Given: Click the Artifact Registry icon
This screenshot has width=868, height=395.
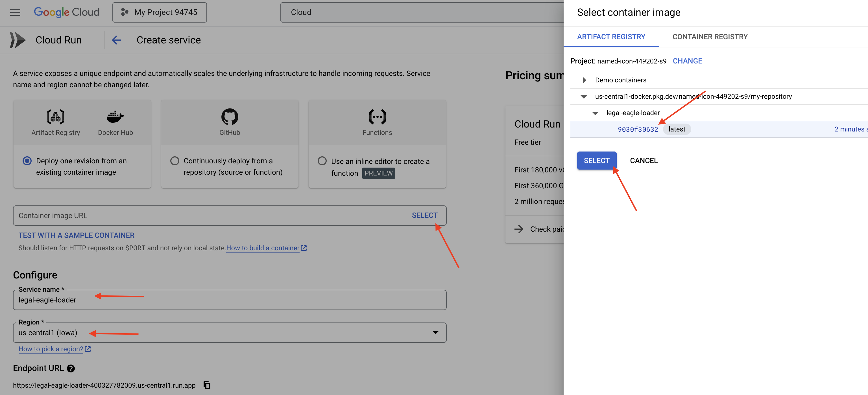Looking at the screenshot, I should point(56,117).
